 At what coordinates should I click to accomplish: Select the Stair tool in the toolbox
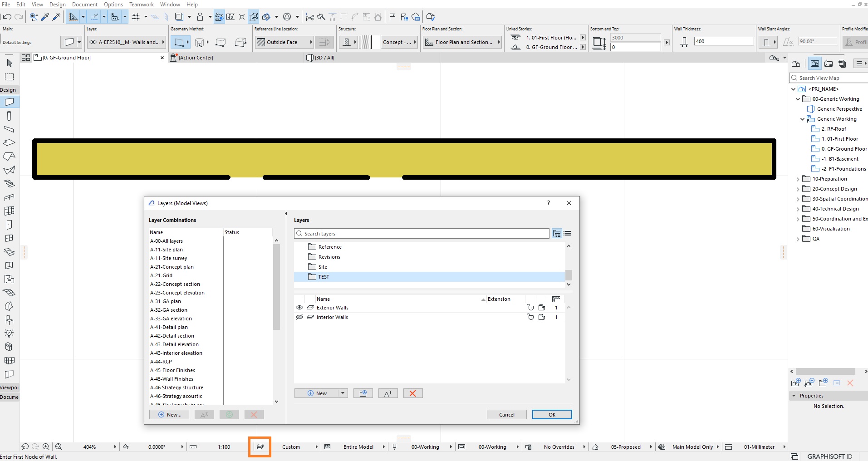9,184
